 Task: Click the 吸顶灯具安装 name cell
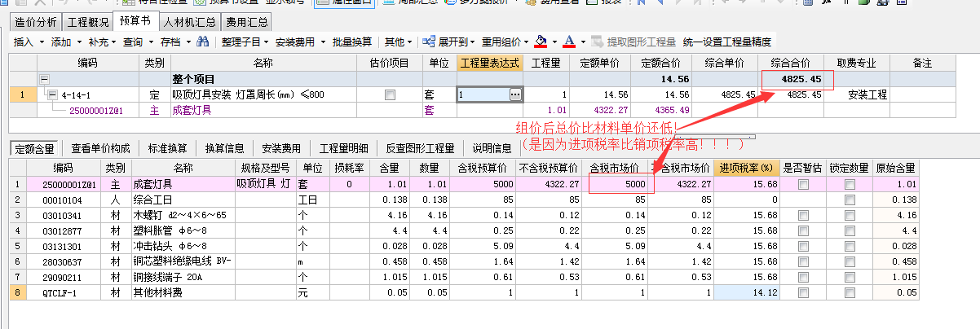263,95
